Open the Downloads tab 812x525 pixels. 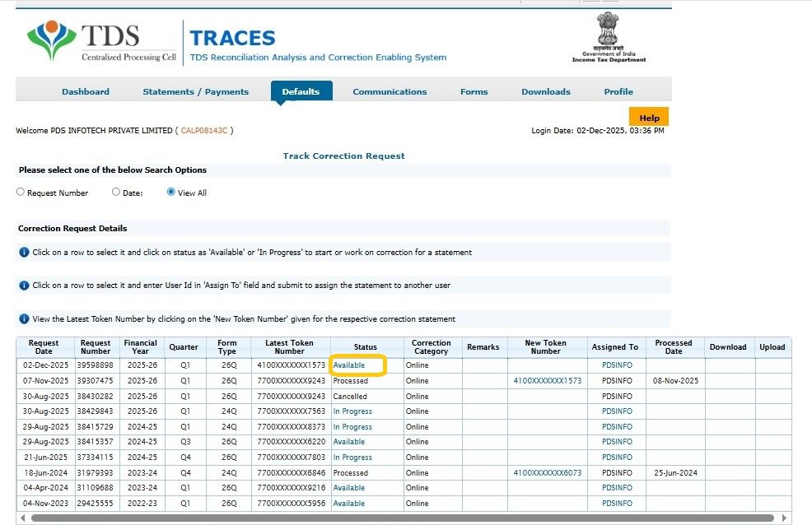coord(546,91)
